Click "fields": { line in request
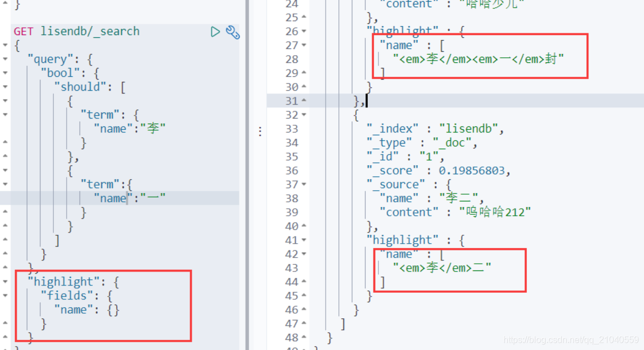644x350 pixels. click(x=76, y=295)
